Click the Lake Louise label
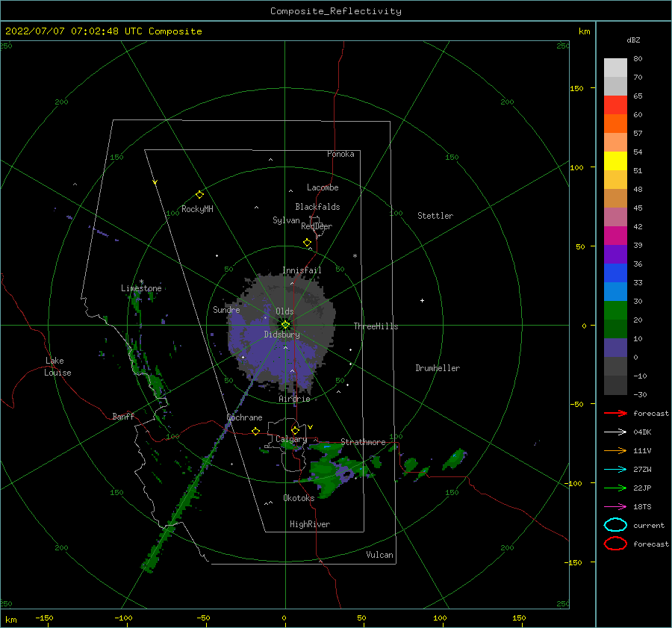This screenshot has height=628, width=672. (x=57, y=367)
